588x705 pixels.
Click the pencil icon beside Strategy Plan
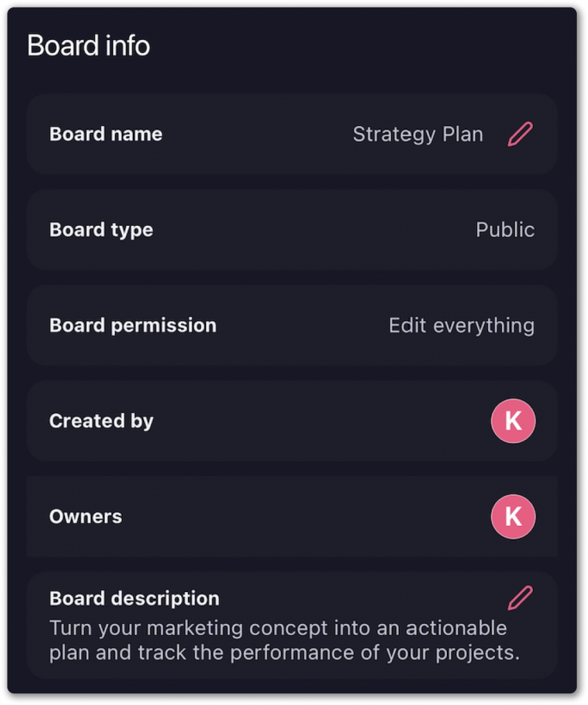520,134
